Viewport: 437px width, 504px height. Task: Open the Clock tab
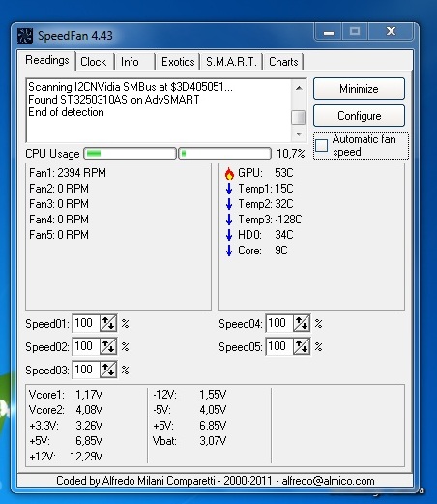[x=94, y=62]
